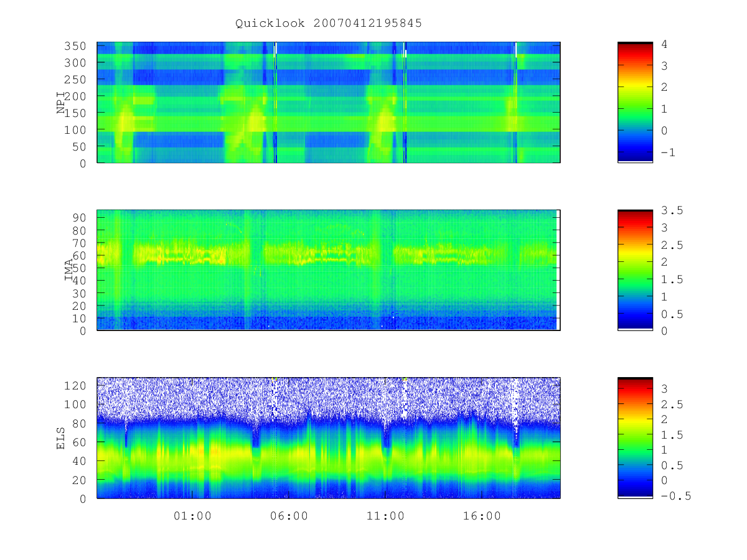This screenshot has height=560, width=747.
Task: Click inside the IMA spectrogram panel
Action: pos(329,270)
